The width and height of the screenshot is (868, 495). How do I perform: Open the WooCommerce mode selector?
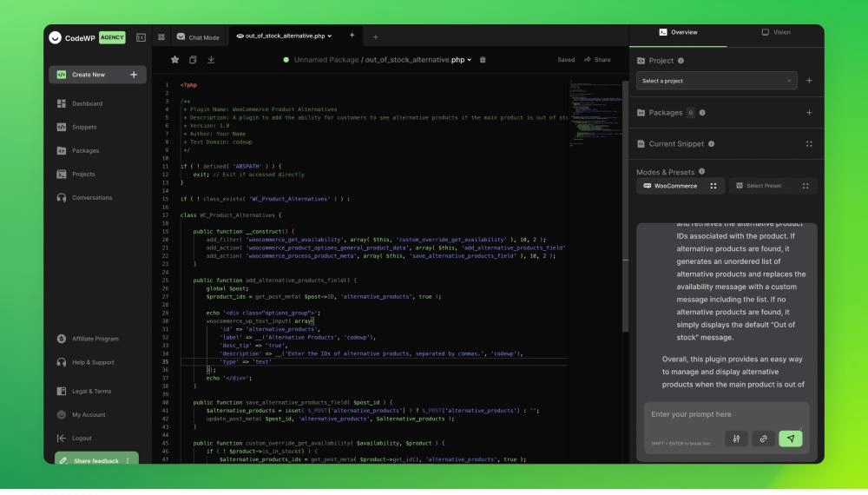[681, 186]
